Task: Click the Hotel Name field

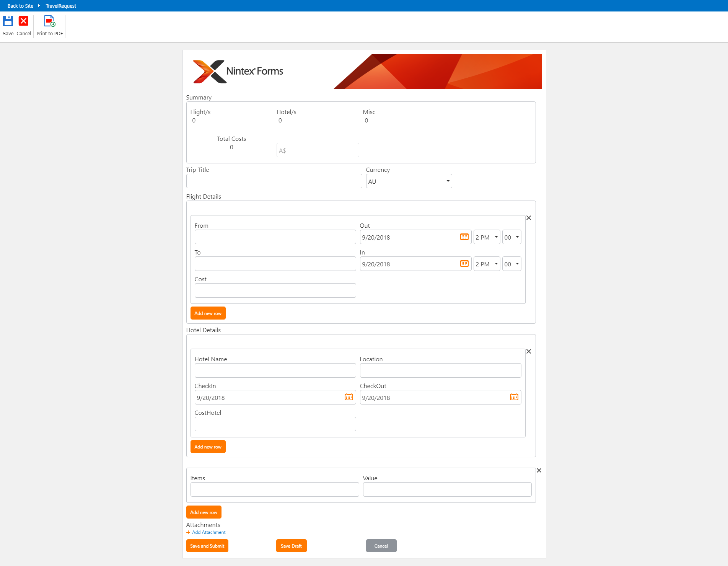Action: click(275, 370)
